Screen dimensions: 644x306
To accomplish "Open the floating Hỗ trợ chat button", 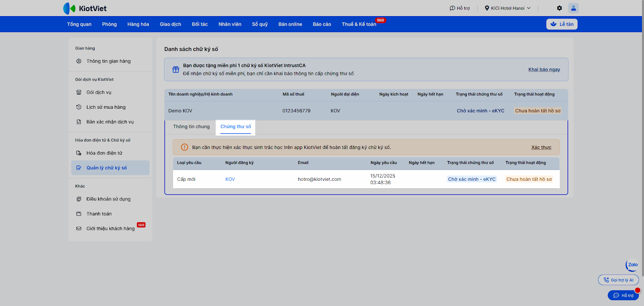I will pyautogui.click(x=623, y=296).
